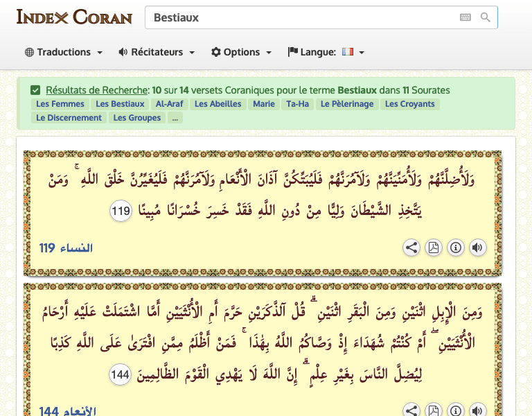Screen dimensions: 532x416
Task: Expand more sourates with the ellipsis tag
Action: 175,118
